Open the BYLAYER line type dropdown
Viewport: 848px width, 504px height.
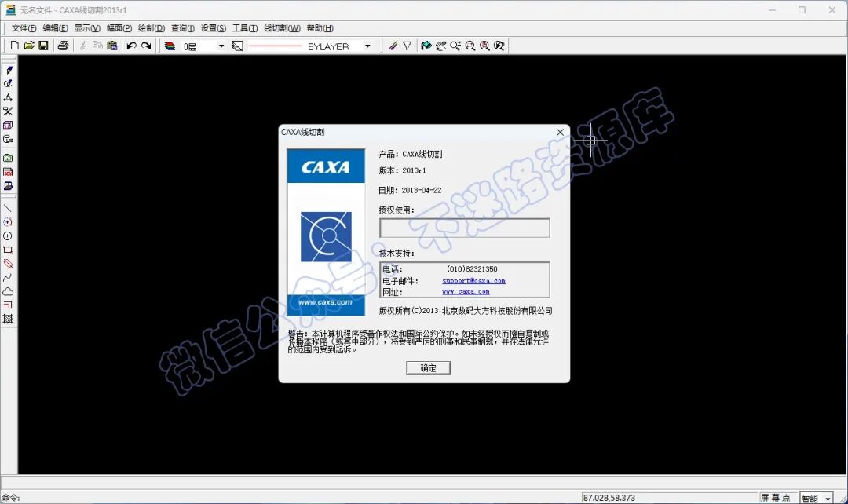[367, 46]
